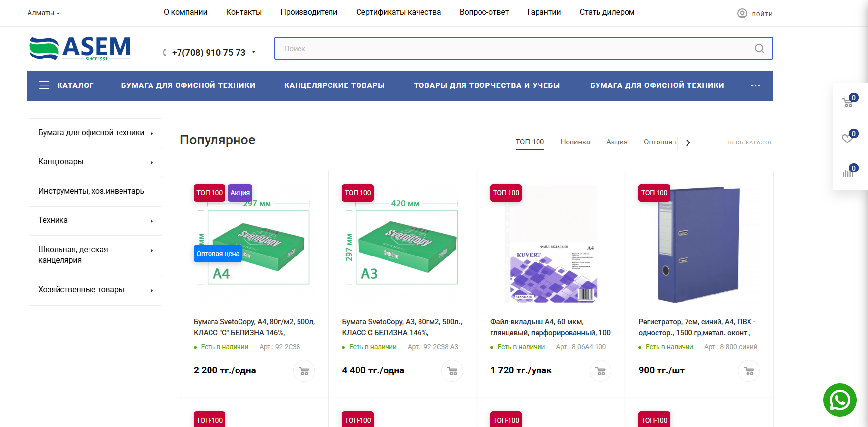
Task: Show more tabs with right chevron
Action: click(x=688, y=142)
